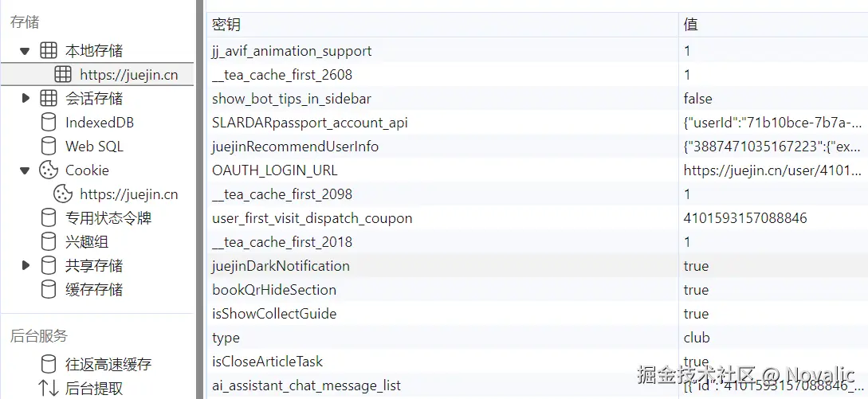Collapse the 本地存储 tree arrow
This screenshot has width=868, height=399.
pos(25,51)
